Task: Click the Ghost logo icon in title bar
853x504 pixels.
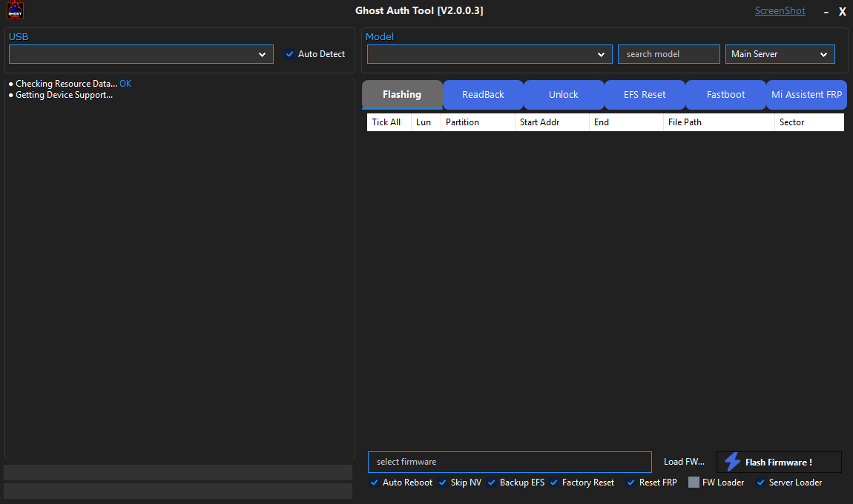Action: coord(15,11)
